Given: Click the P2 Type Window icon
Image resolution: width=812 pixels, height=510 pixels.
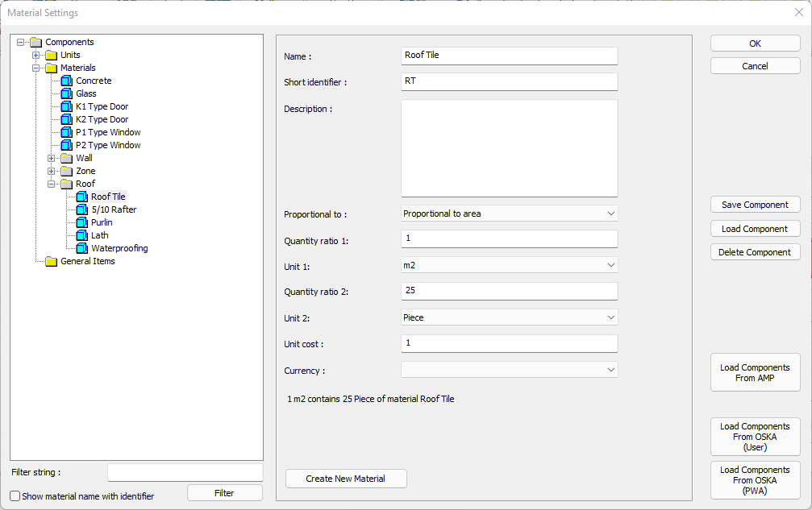Looking at the screenshot, I should 66,145.
